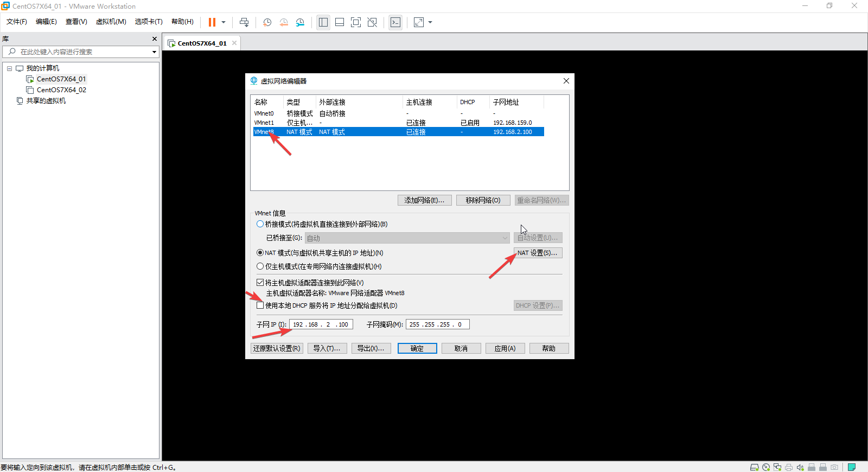Image resolution: width=868 pixels, height=472 pixels.
Task: Select the VMnet1 row in network list
Action: [399, 123]
